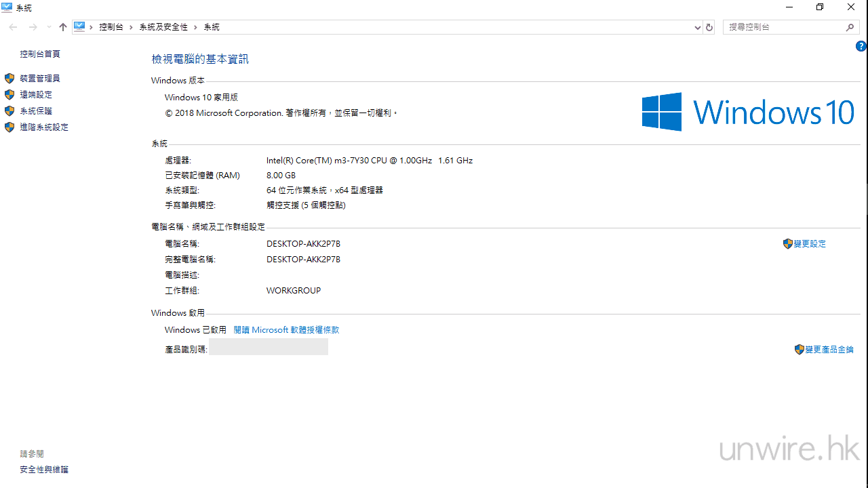868x488 pixels.
Task: Open 遠端設定 from the left sidebar
Action: [36, 95]
